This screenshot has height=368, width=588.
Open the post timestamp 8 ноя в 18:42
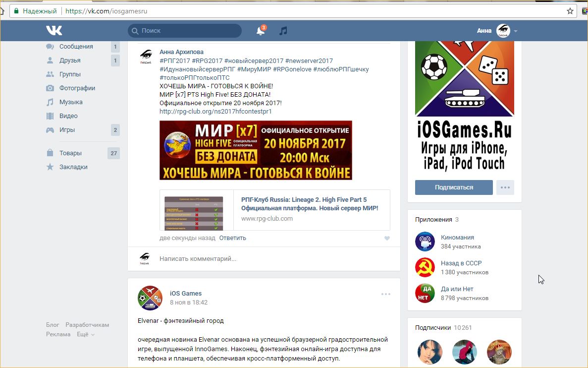tap(189, 303)
